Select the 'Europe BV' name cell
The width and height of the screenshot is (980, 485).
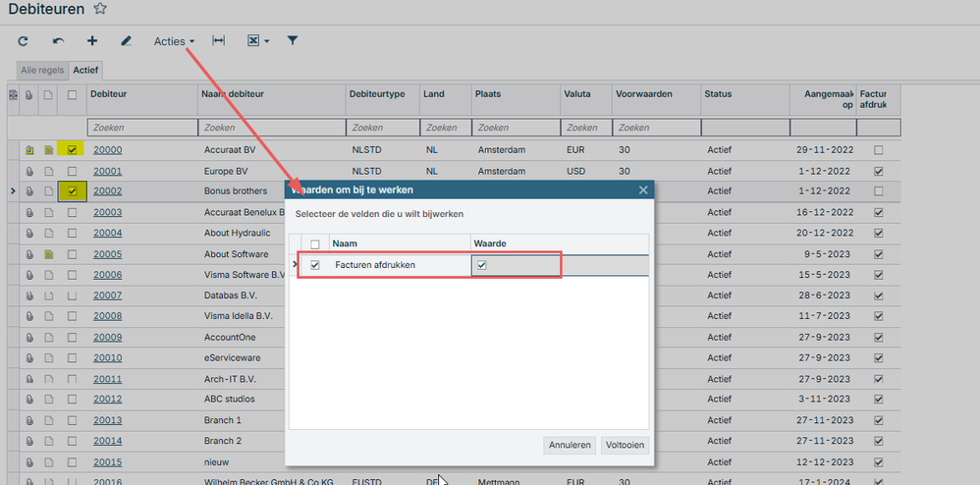[226, 171]
